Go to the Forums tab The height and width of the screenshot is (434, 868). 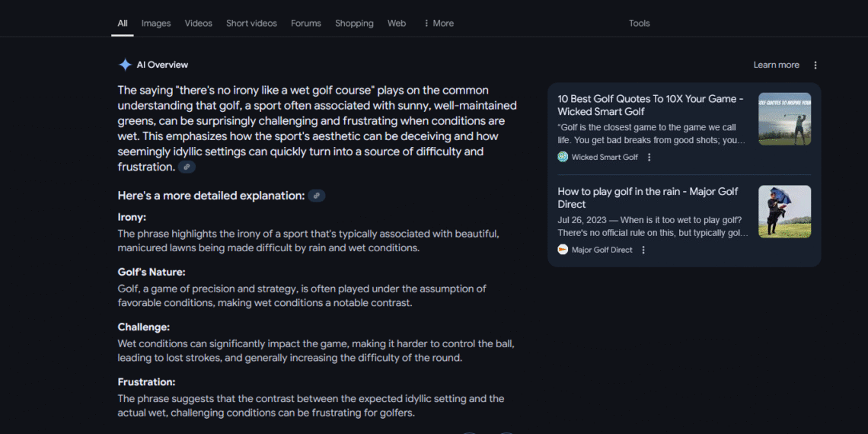306,23
